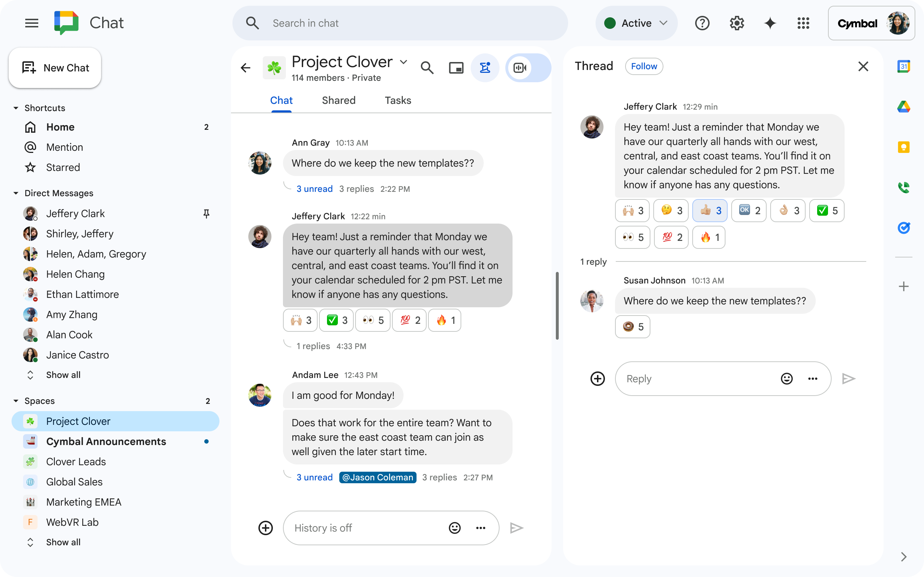Image resolution: width=924 pixels, height=577 pixels.
Task: Toggle the Active status indicator
Action: click(x=635, y=23)
